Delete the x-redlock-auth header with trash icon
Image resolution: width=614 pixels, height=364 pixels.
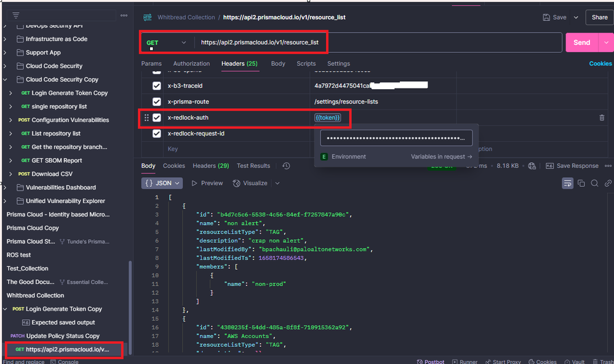pos(602,117)
